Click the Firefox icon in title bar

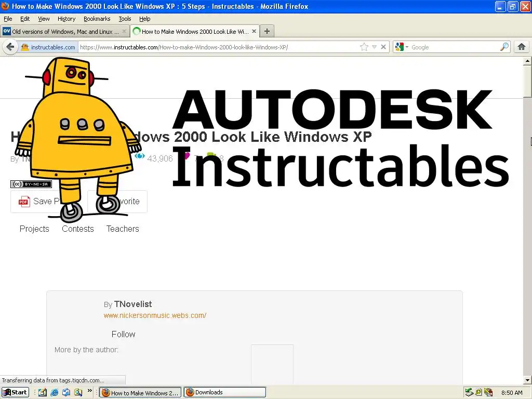point(5,6)
